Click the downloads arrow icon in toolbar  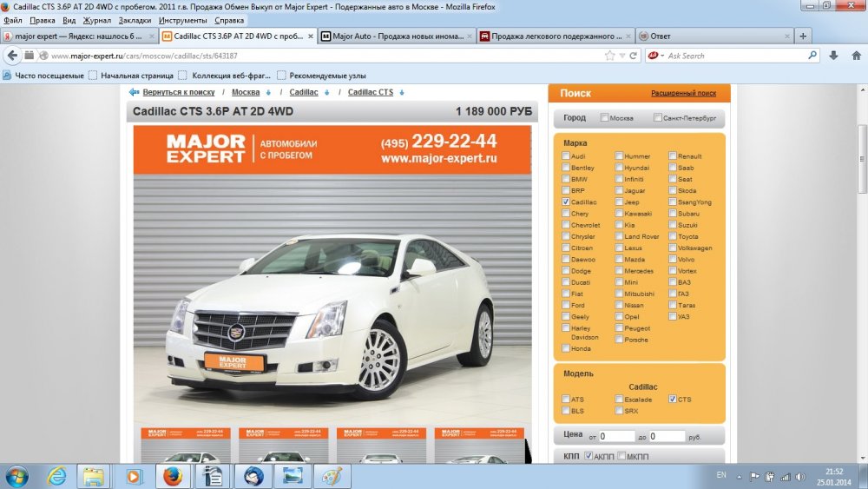(833, 56)
